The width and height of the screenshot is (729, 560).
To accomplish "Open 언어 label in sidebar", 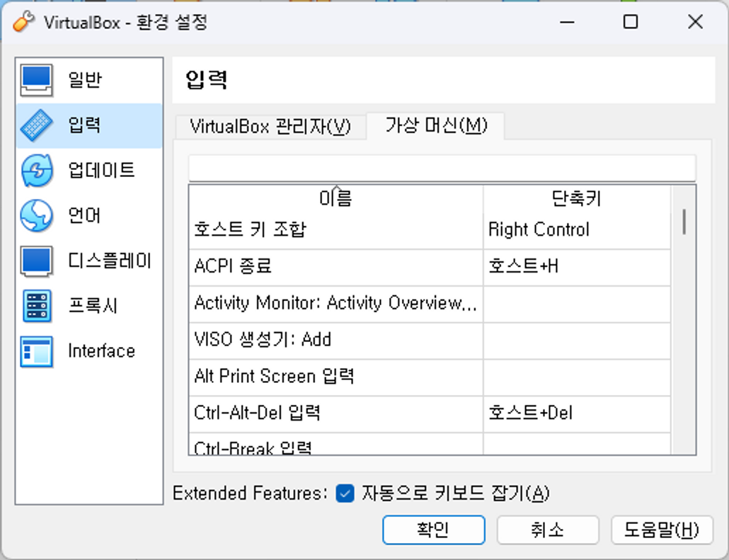I will click(x=84, y=216).
